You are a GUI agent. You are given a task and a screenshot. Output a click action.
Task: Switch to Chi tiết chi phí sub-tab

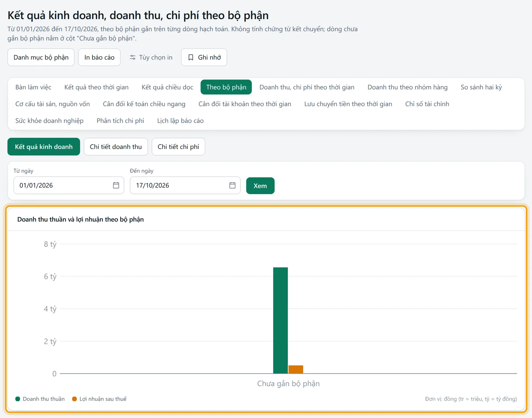[x=178, y=147]
